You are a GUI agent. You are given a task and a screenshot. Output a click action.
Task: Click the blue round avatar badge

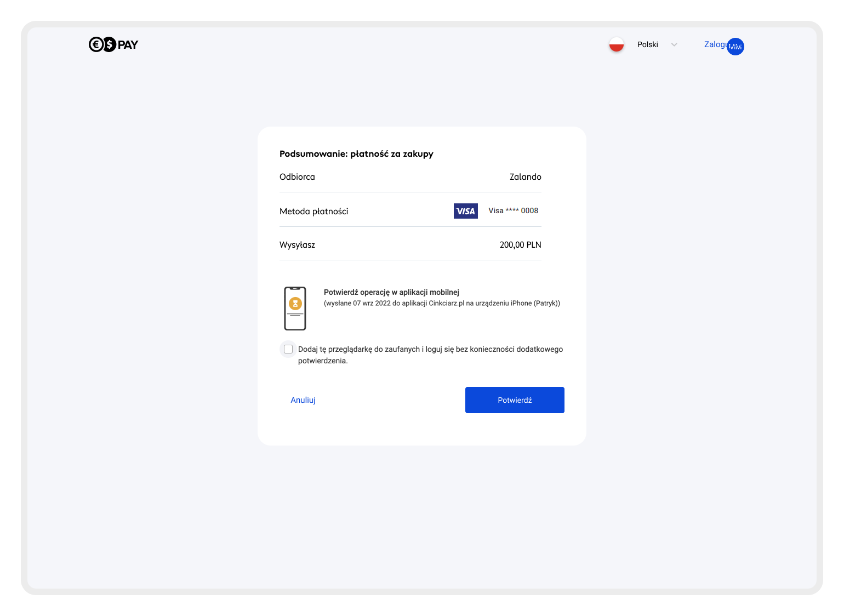[735, 47]
